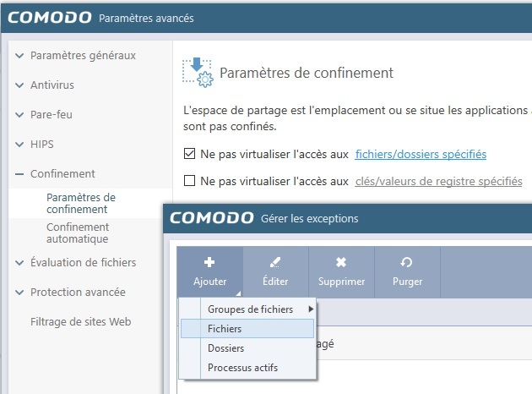532x394 pixels.
Task: Choose Dossiers in the dropdown menu
Action: (x=226, y=347)
